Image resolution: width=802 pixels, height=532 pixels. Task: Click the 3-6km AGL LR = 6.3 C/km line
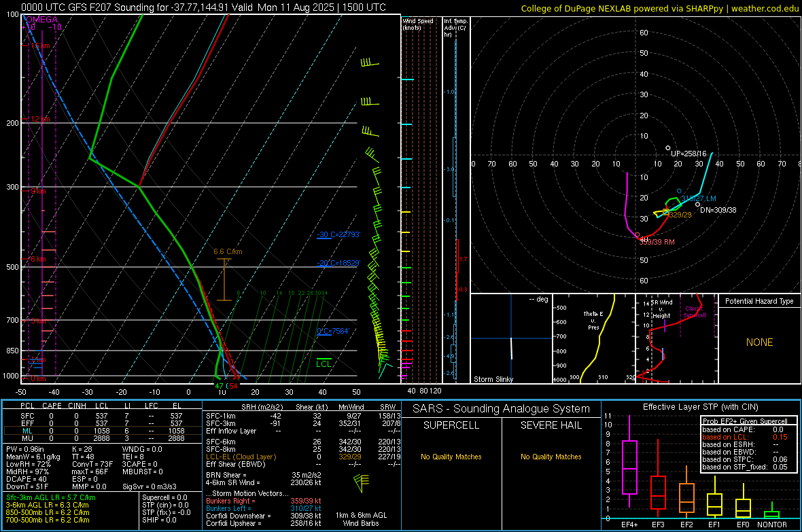pos(48,505)
